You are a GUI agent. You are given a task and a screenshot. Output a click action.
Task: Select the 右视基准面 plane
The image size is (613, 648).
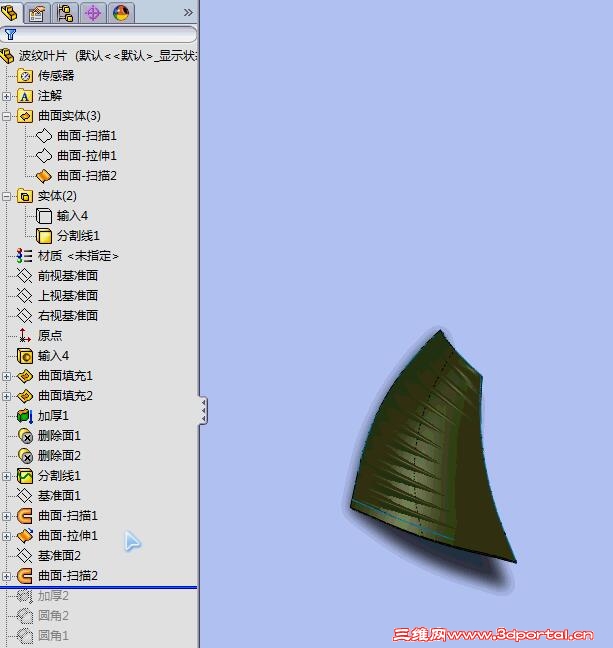point(57,316)
